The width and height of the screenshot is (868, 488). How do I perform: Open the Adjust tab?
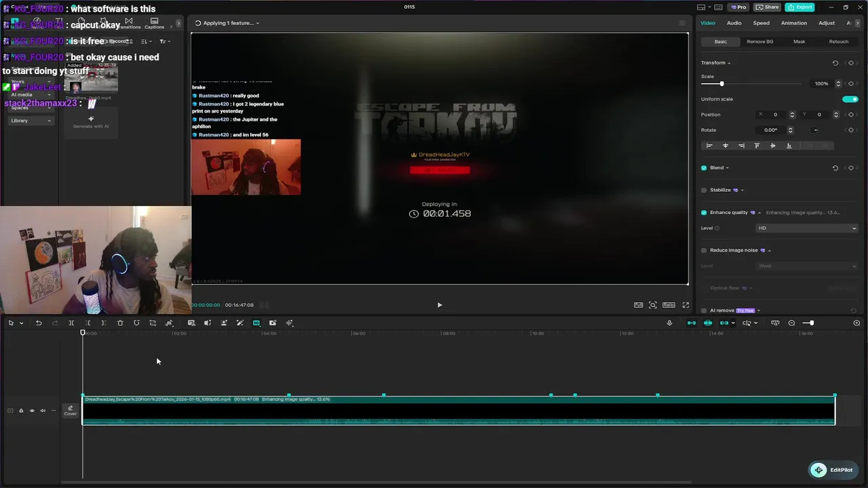tap(826, 23)
